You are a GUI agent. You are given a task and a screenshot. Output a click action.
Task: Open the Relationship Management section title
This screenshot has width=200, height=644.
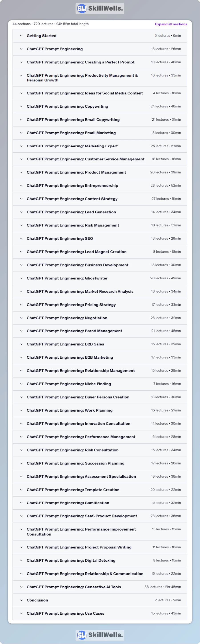click(x=81, y=371)
